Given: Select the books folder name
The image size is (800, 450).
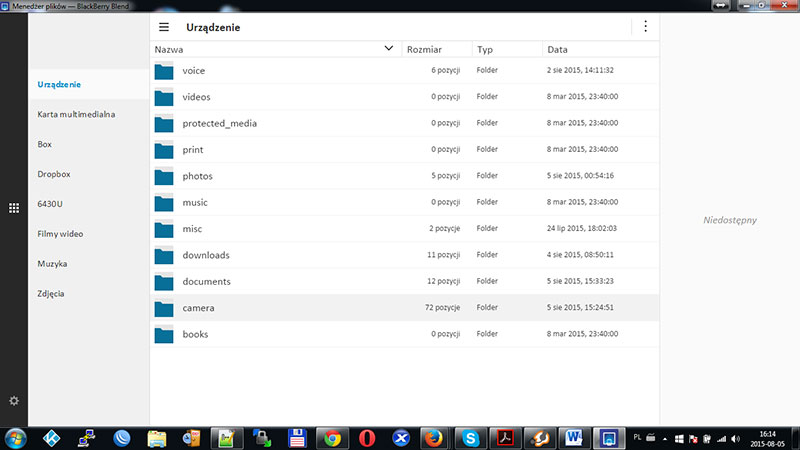Looking at the screenshot, I should 195,334.
